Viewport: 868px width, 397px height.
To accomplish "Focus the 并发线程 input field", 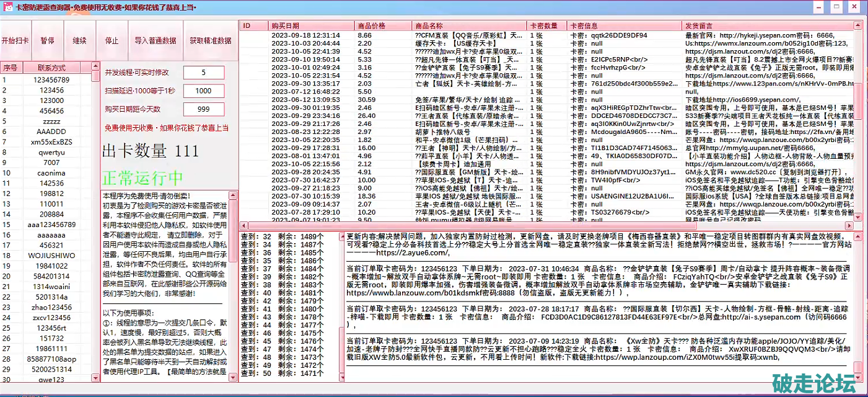I will click(204, 73).
